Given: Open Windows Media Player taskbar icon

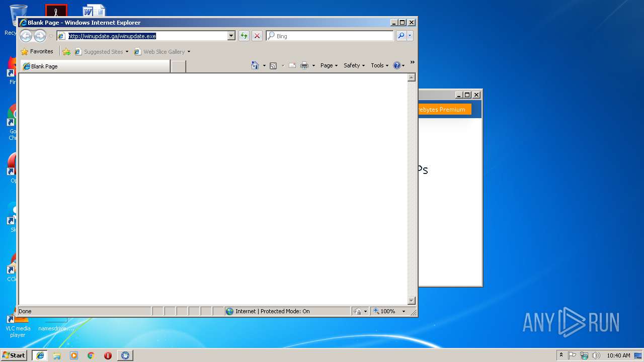Looking at the screenshot, I should coord(74,355).
